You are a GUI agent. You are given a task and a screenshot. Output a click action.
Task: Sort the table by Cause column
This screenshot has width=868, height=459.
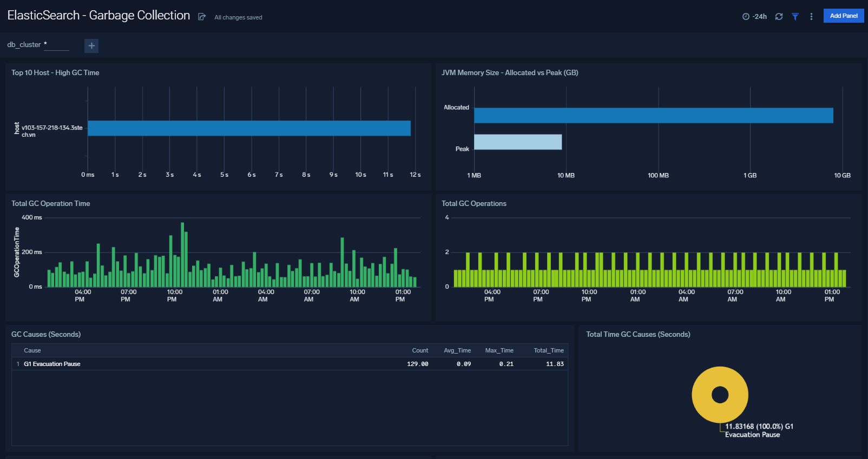32,350
